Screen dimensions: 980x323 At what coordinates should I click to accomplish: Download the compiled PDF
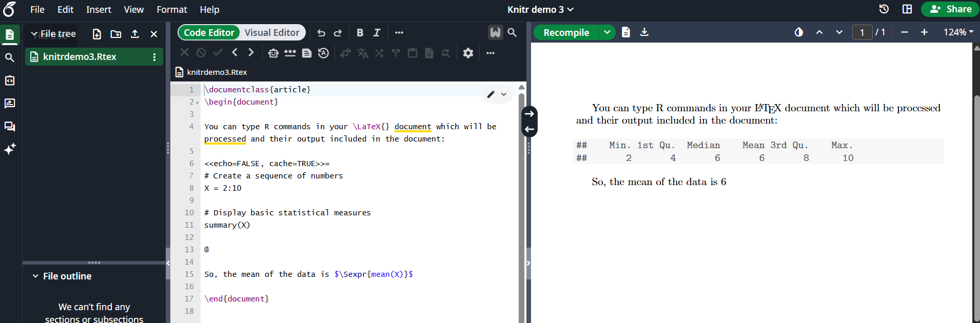644,32
